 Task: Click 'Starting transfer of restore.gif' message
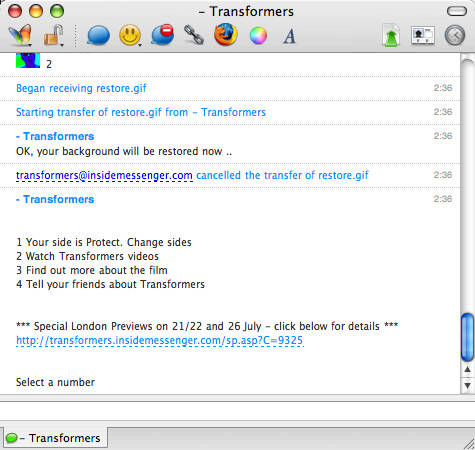click(141, 112)
